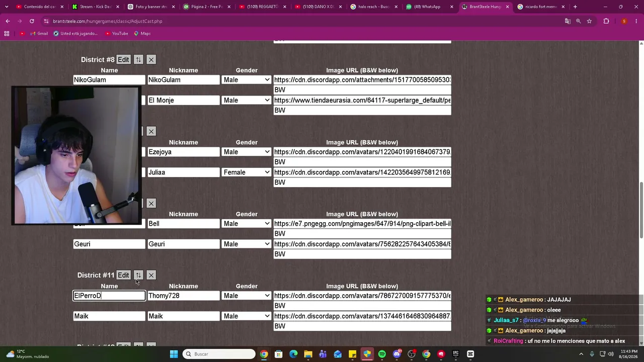Click the weather widget showing 12°C

[28, 354]
